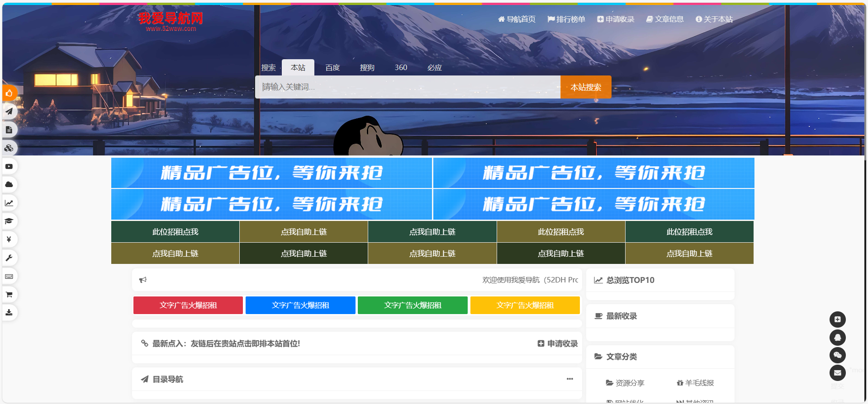Open the 资源分享 article category
Image resolution: width=868 pixels, height=404 pixels.
tap(625, 383)
